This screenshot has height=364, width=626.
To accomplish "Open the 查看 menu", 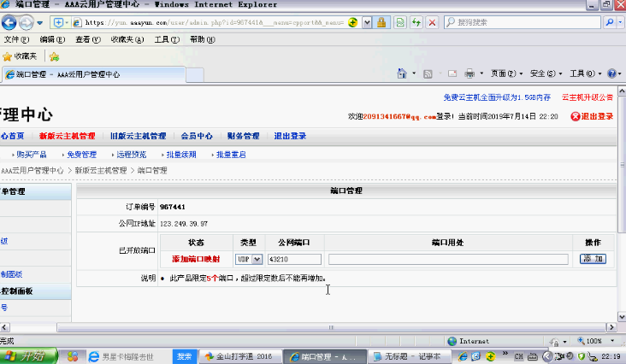I will point(88,39).
